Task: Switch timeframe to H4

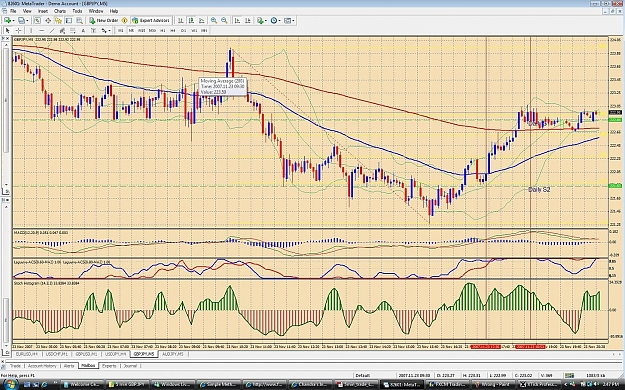Action: click(173, 30)
